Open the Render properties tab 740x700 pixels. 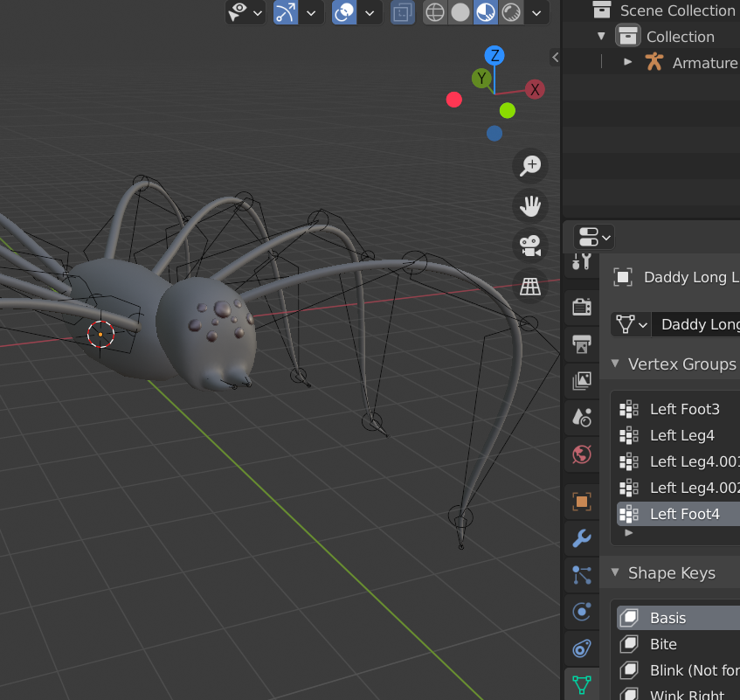click(x=582, y=308)
